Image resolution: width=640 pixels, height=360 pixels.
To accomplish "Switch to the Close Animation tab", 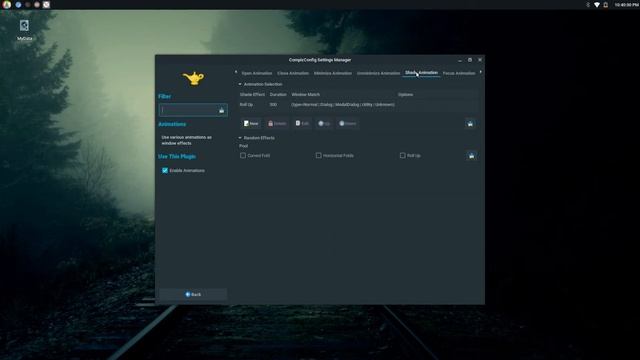I will coord(293,73).
